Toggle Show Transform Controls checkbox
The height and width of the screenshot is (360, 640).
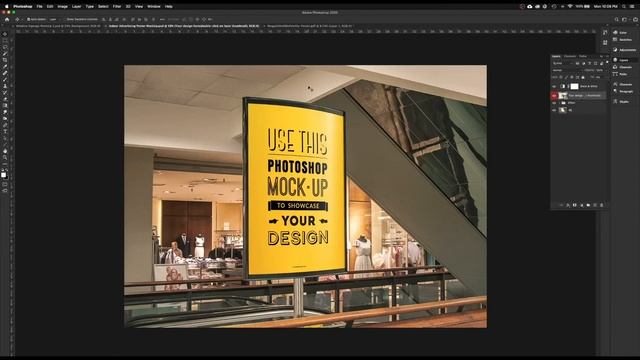pos(65,19)
